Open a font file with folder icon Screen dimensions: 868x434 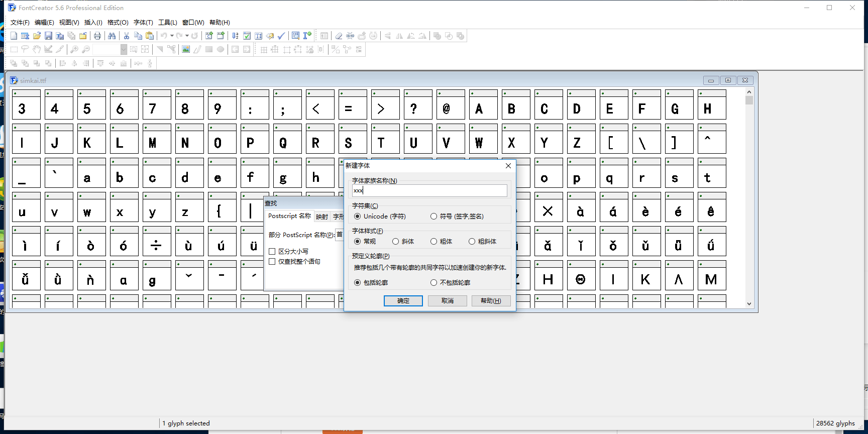(x=37, y=36)
